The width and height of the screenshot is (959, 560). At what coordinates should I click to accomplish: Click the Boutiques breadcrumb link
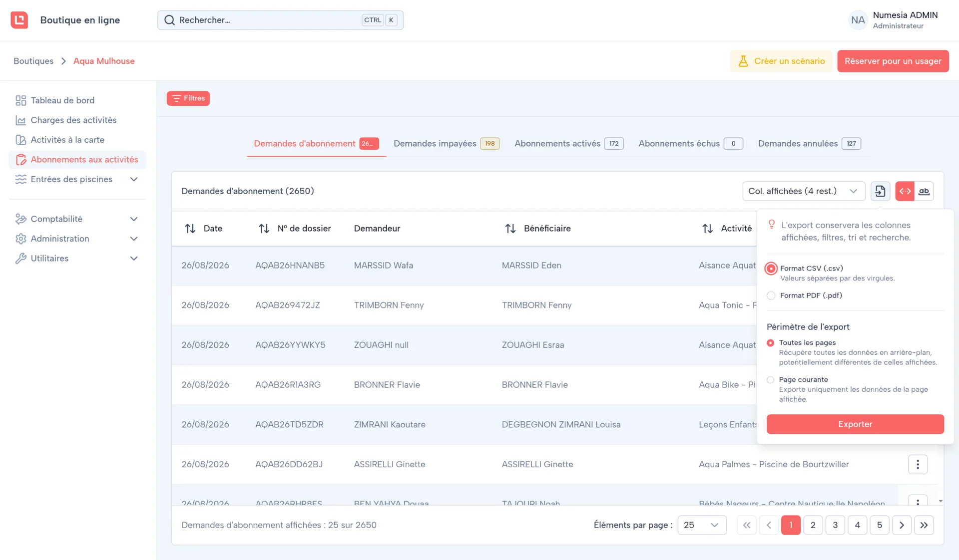click(33, 61)
